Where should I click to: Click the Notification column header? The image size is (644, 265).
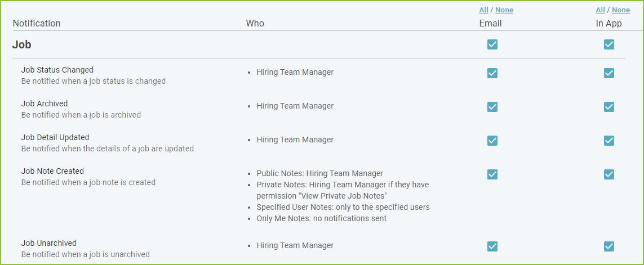37,24
